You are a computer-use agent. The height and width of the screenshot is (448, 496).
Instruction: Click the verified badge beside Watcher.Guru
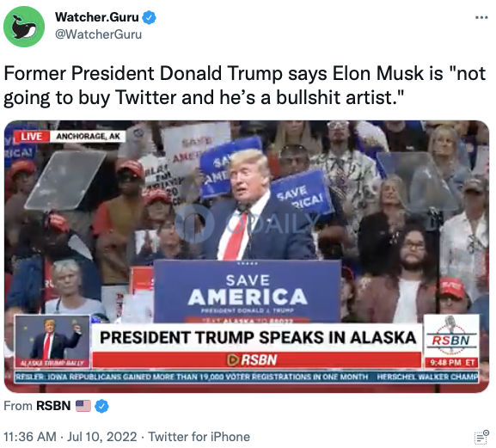149,17
